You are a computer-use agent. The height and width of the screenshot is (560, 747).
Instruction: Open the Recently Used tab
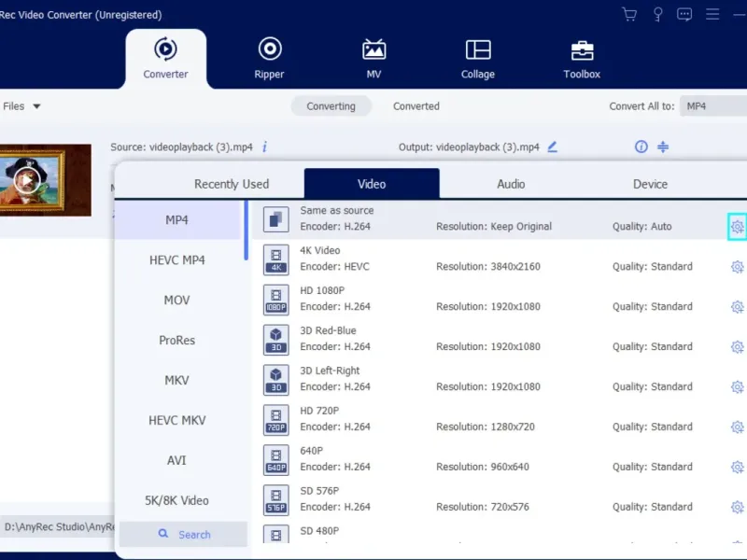[x=232, y=184]
